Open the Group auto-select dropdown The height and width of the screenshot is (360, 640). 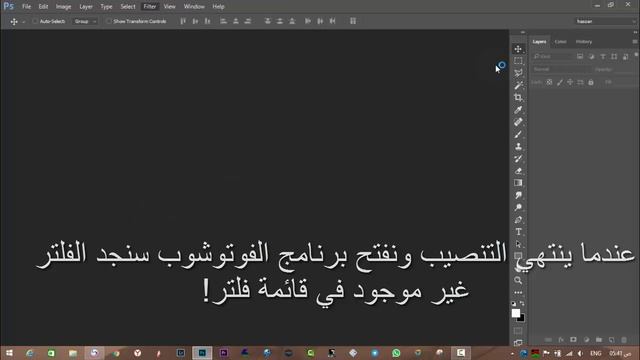tap(85, 21)
